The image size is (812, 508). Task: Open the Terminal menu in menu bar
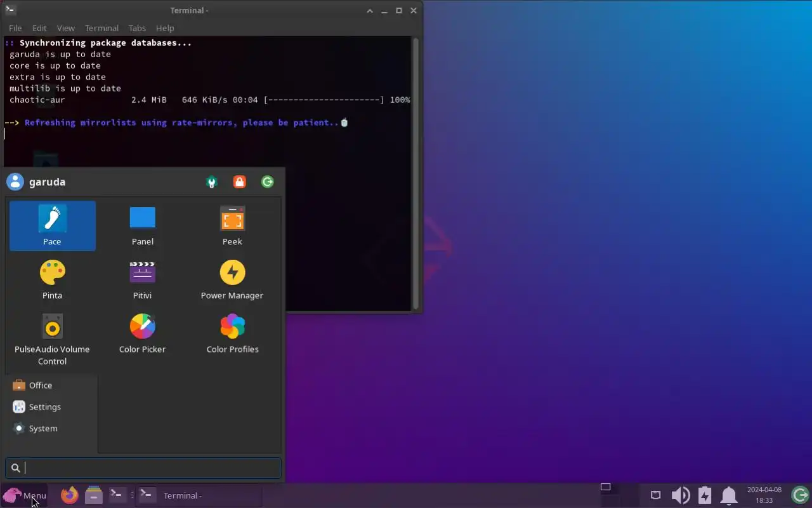[x=101, y=28]
